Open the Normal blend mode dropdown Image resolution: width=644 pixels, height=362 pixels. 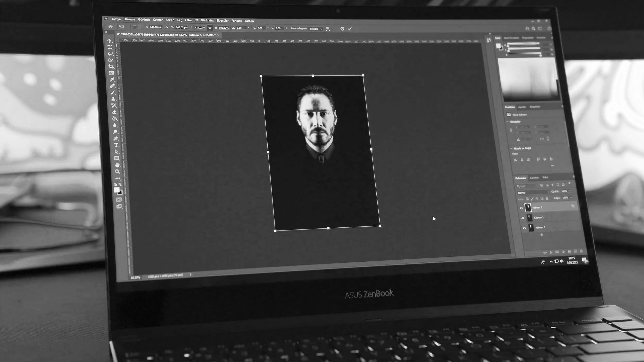tap(533, 192)
